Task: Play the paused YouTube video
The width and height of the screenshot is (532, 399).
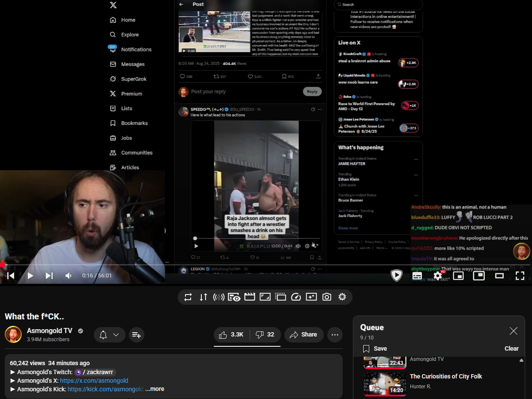Action: (x=30, y=276)
